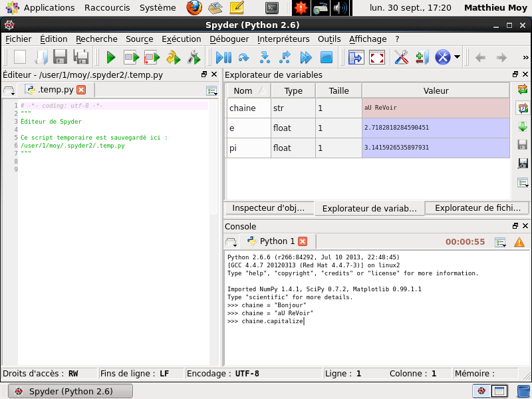Select value cell 'aU ReVoir'
Screen dimensions: 532x399
[x=436, y=108]
